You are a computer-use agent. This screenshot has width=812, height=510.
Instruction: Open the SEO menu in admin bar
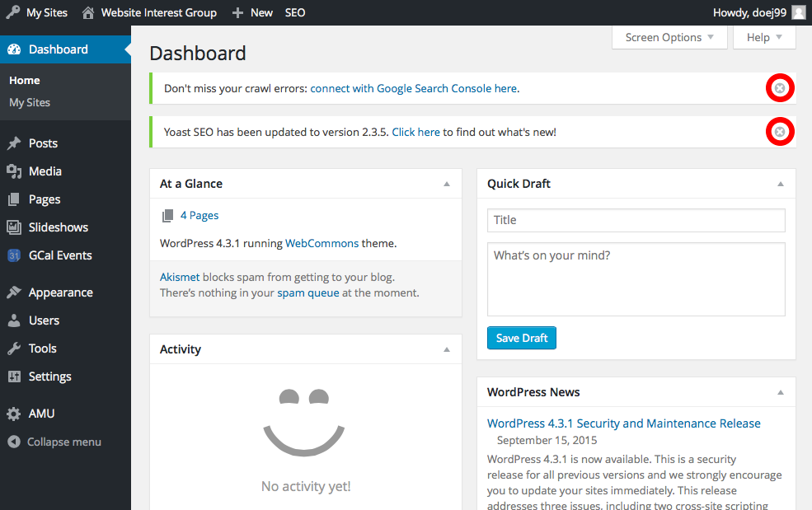294,12
